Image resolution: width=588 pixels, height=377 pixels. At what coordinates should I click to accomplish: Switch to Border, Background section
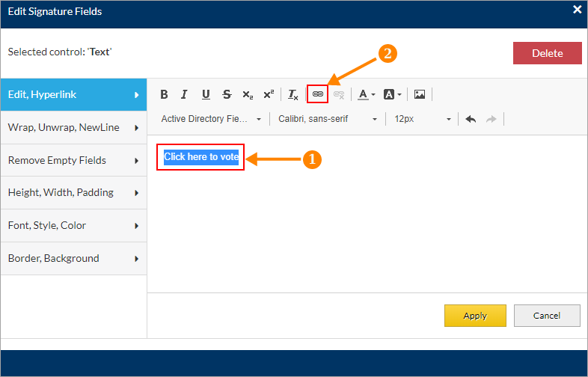tap(73, 258)
